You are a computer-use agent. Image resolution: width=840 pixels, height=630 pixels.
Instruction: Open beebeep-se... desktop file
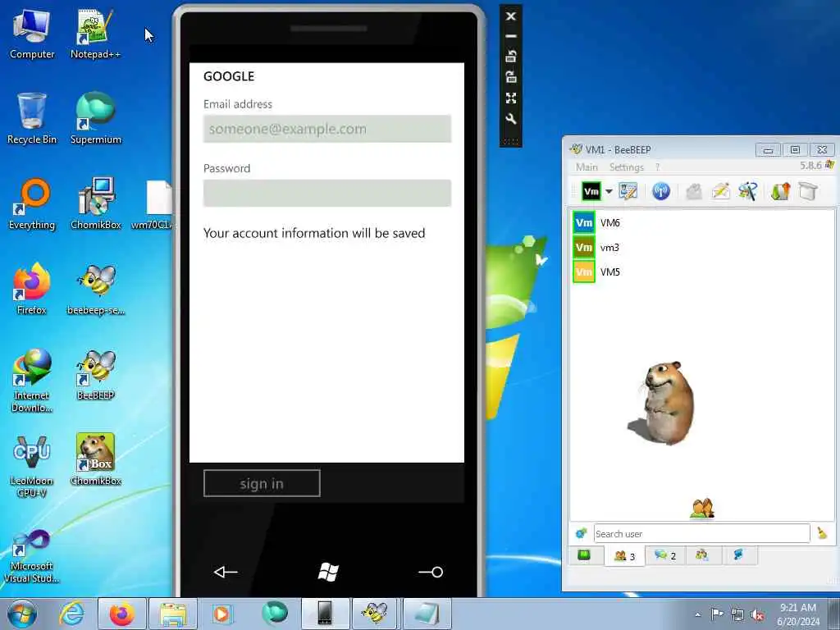[96, 290]
